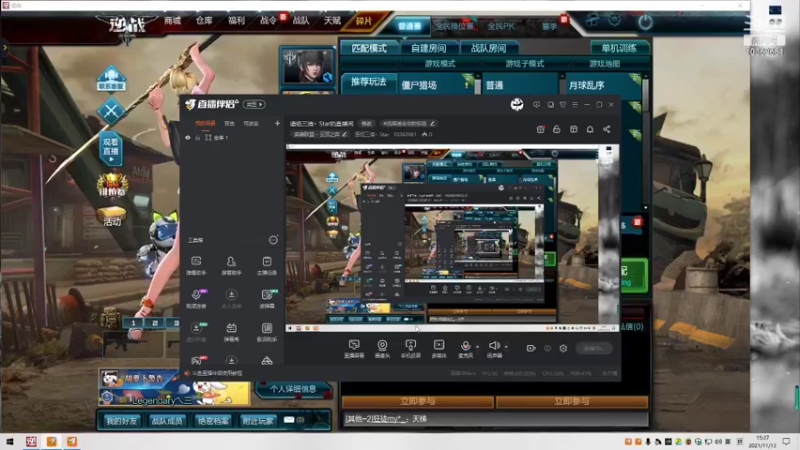The image size is (800, 450).
Task: Add a phone screen-cast source (手机投屏)
Action: point(411,349)
